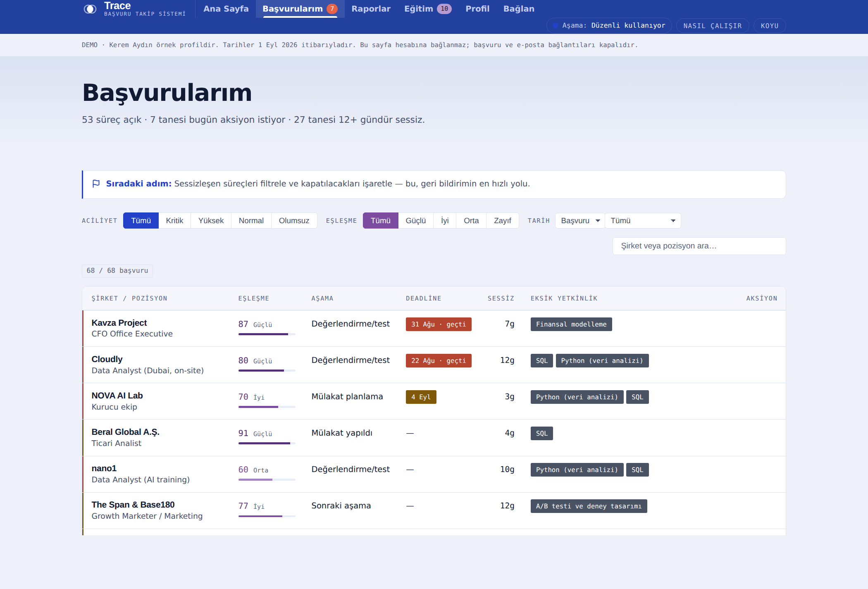Filter urgency by Yüksek
Viewport: 868px width, 589px height.
(211, 221)
